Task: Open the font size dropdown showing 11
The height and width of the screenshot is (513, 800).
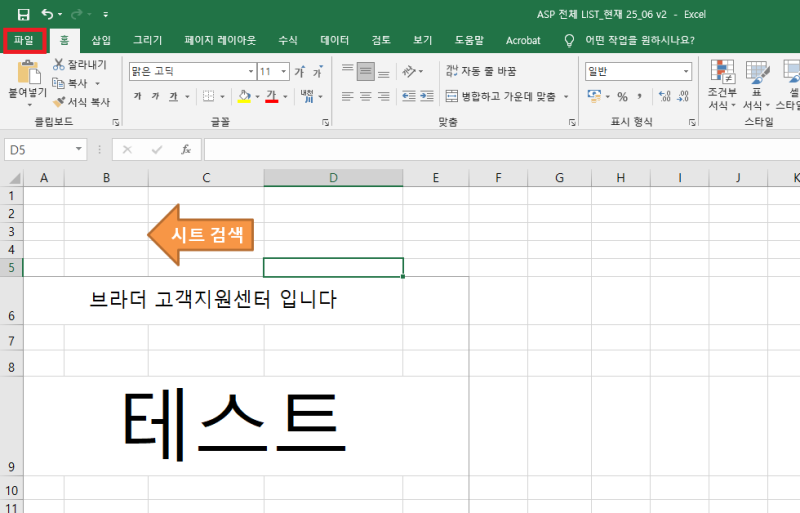Action: coord(284,71)
